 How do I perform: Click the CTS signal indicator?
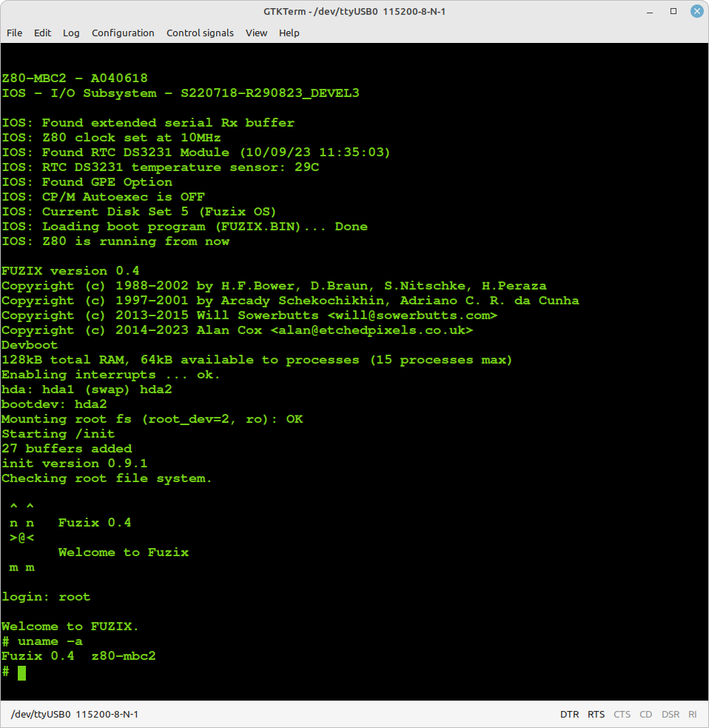click(x=622, y=715)
